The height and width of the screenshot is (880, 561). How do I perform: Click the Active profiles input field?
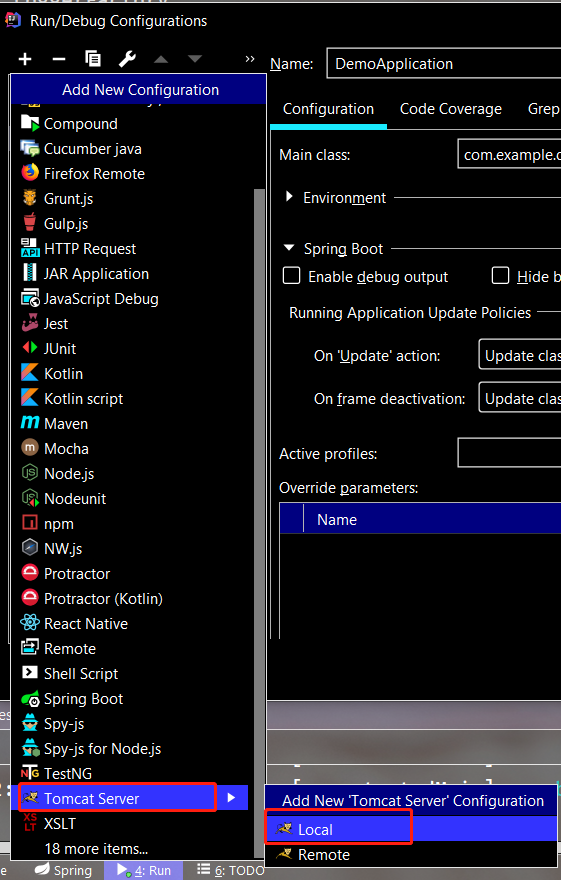click(x=509, y=453)
